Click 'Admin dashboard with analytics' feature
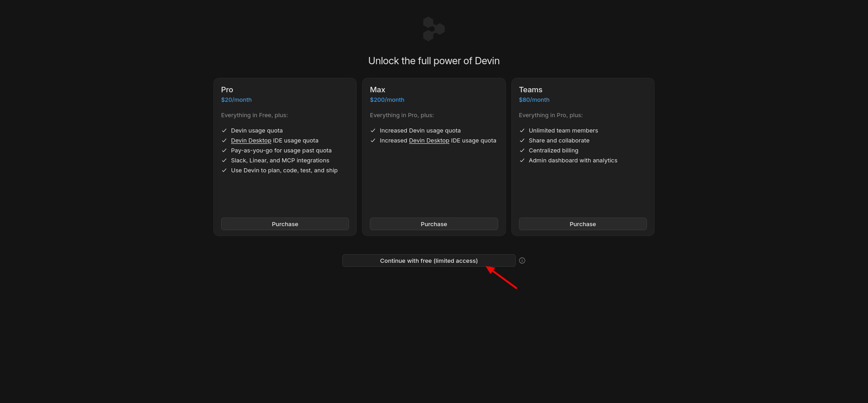The height and width of the screenshot is (403, 868). (x=573, y=161)
